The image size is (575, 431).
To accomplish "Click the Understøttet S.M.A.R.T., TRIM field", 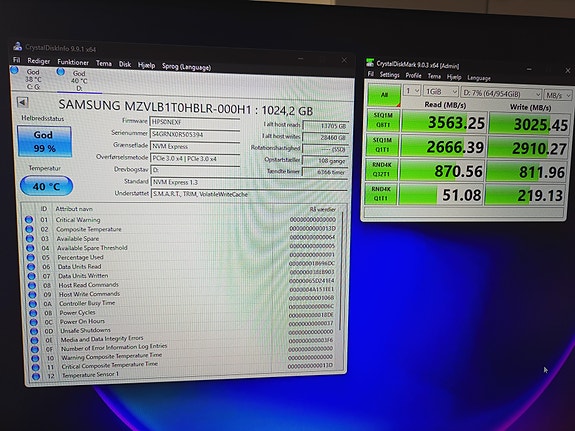I will coord(249,194).
